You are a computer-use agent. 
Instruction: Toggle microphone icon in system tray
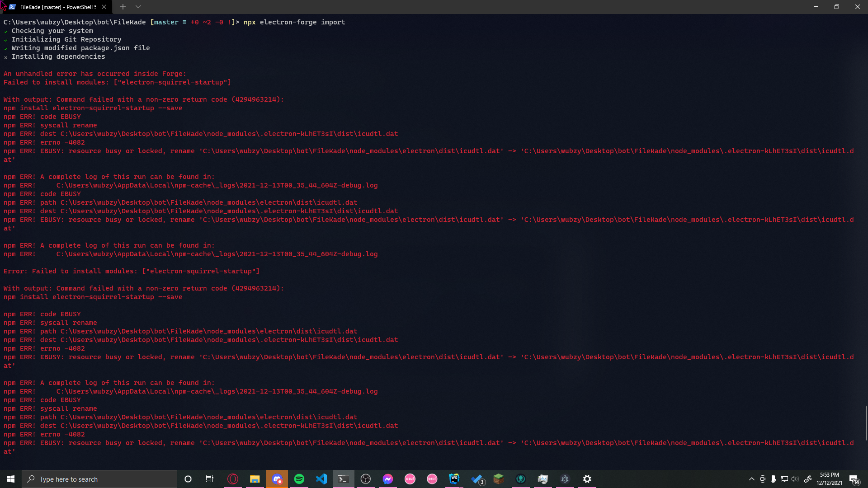pyautogui.click(x=773, y=479)
